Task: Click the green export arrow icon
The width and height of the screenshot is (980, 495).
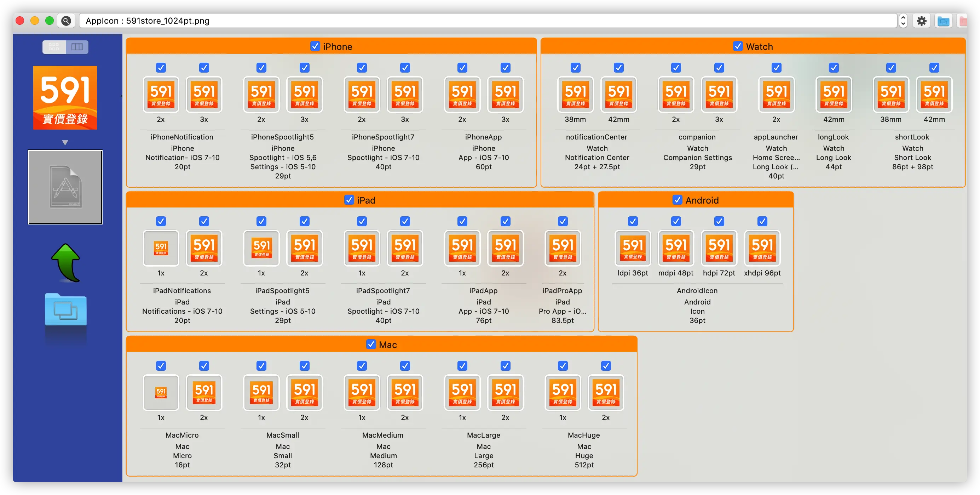Action: tap(66, 263)
